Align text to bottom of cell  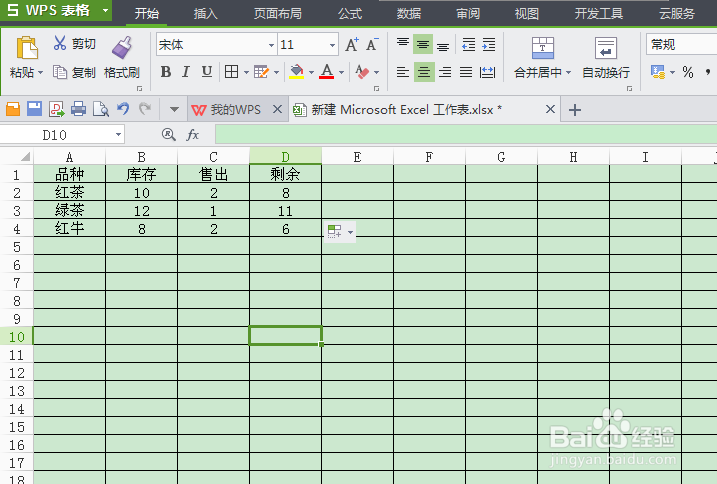point(443,45)
